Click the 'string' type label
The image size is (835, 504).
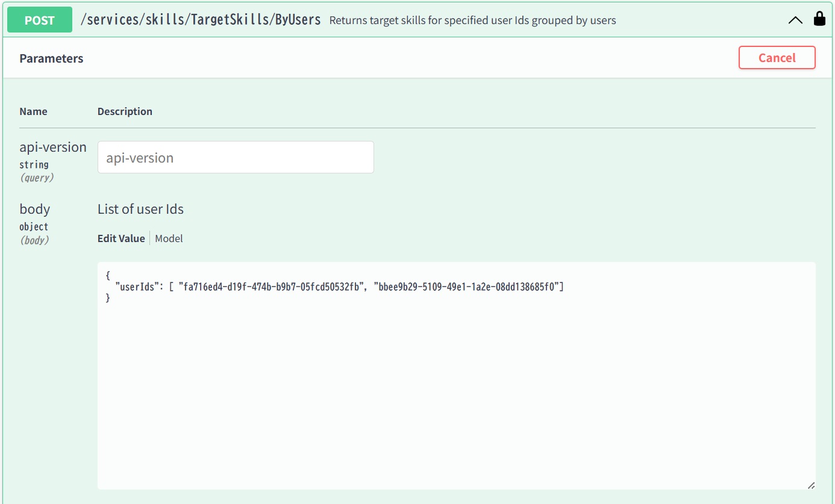point(34,164)
